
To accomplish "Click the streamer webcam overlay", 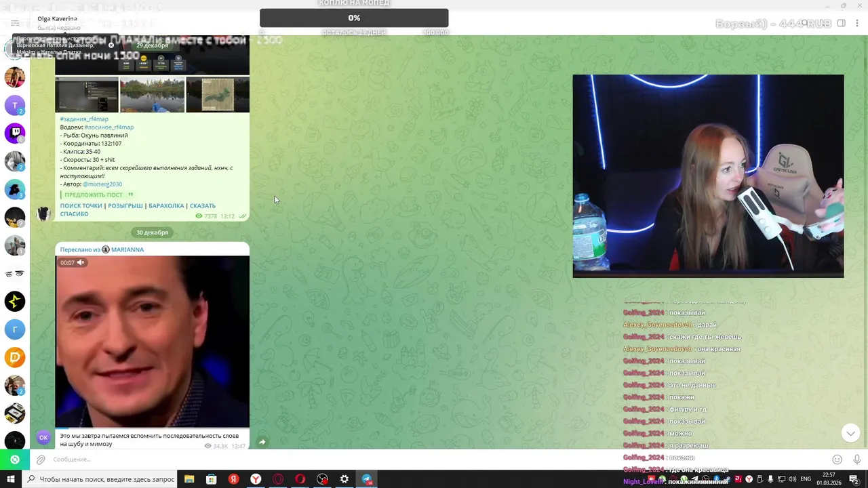I will [x=708, y=176].
